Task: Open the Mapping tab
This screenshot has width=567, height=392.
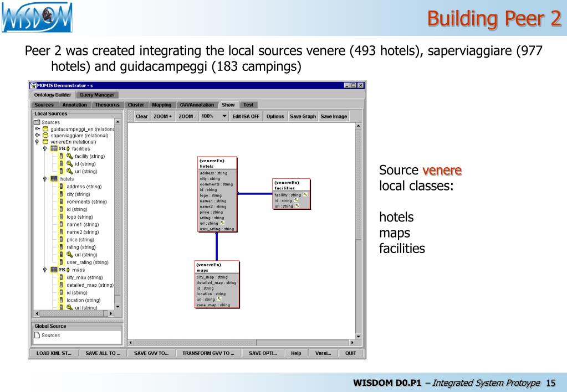Action: pyautogui.click(x=161, y=105)
